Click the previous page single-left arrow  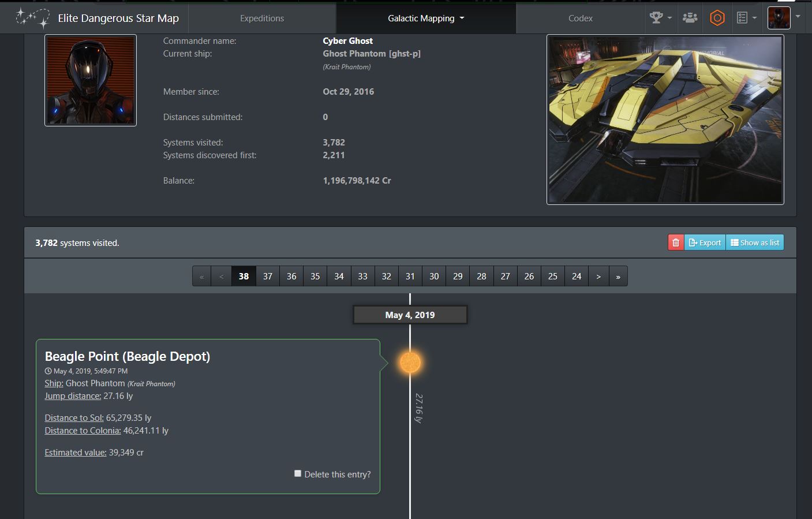[x=222, y=276]
